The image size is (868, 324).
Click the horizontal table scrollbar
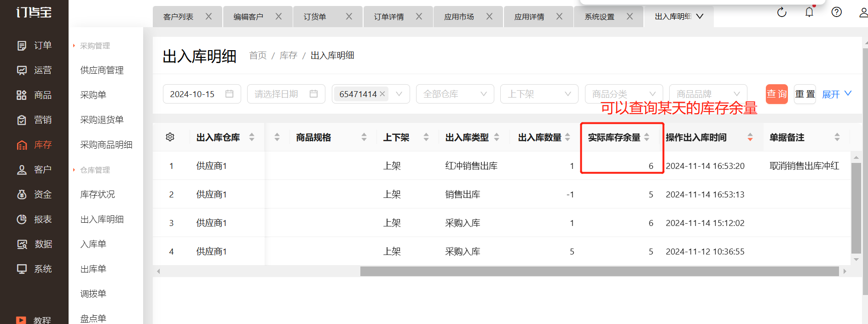click(598, 272)
